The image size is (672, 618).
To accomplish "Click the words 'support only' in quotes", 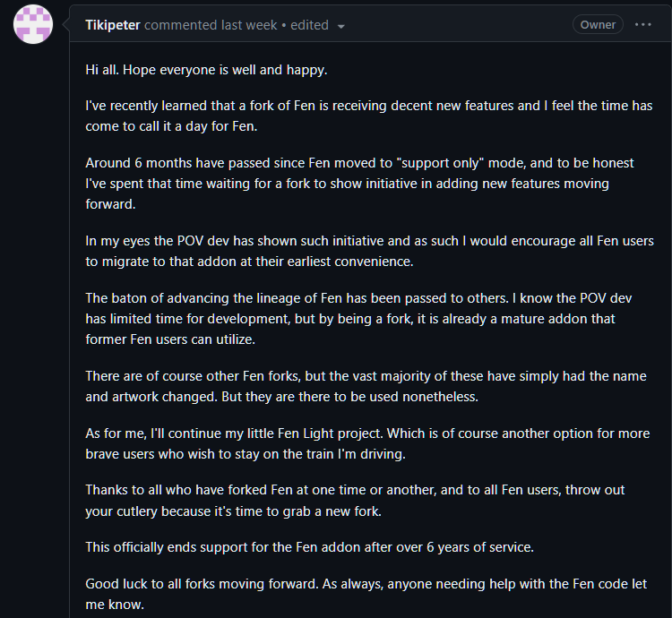I will 440,163.
